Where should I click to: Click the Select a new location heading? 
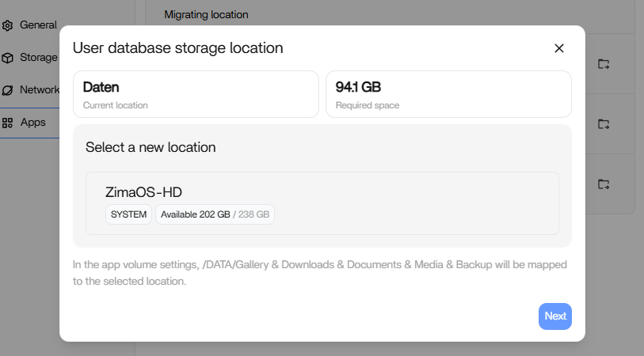151,147
